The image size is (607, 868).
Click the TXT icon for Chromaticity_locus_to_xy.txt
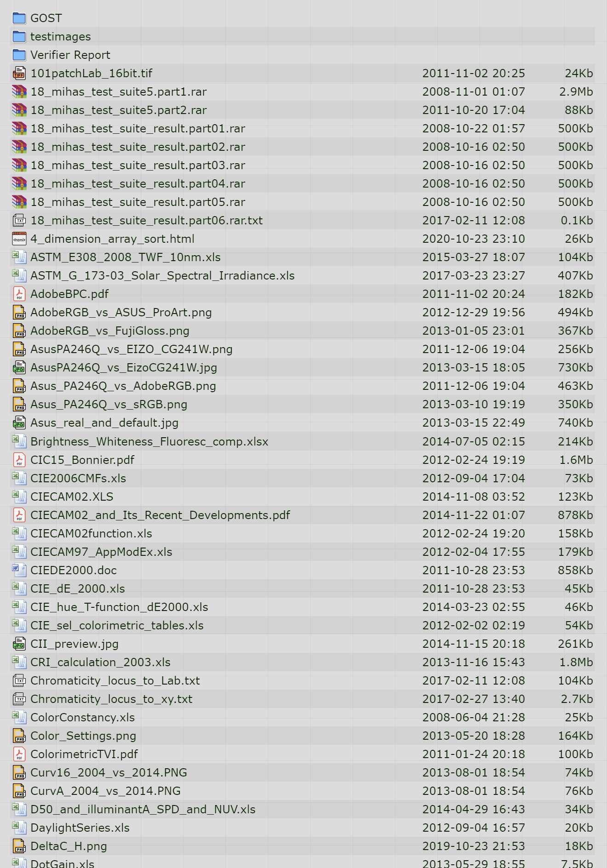pyautogui.click(x=19, y=699)
